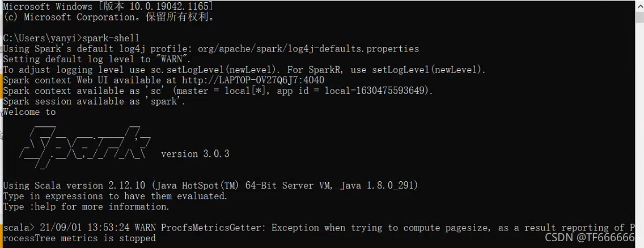
Task: Click the default log level "WARN" line
Action: point(97,59)
